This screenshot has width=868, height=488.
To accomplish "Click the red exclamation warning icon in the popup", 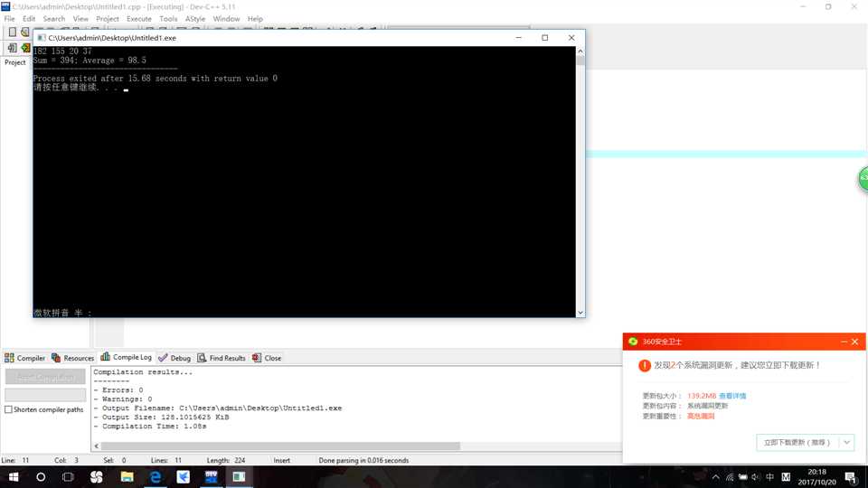I will click(645, 365).
